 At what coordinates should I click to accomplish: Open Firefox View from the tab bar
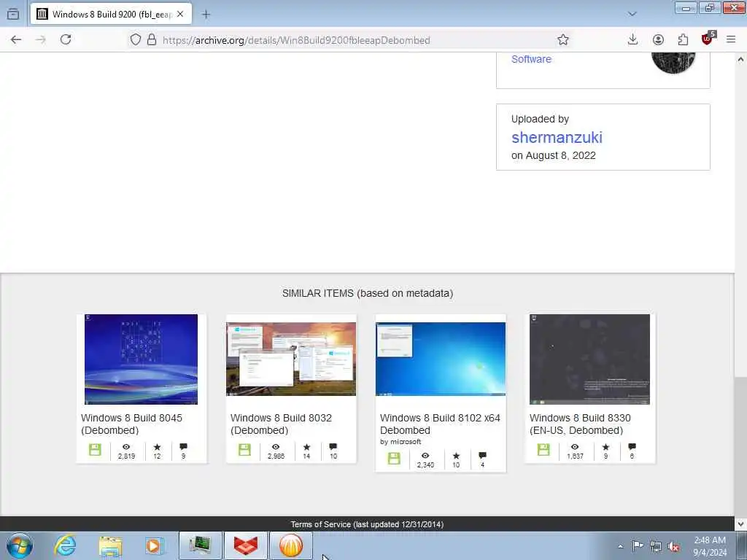(x=13, y=15)
